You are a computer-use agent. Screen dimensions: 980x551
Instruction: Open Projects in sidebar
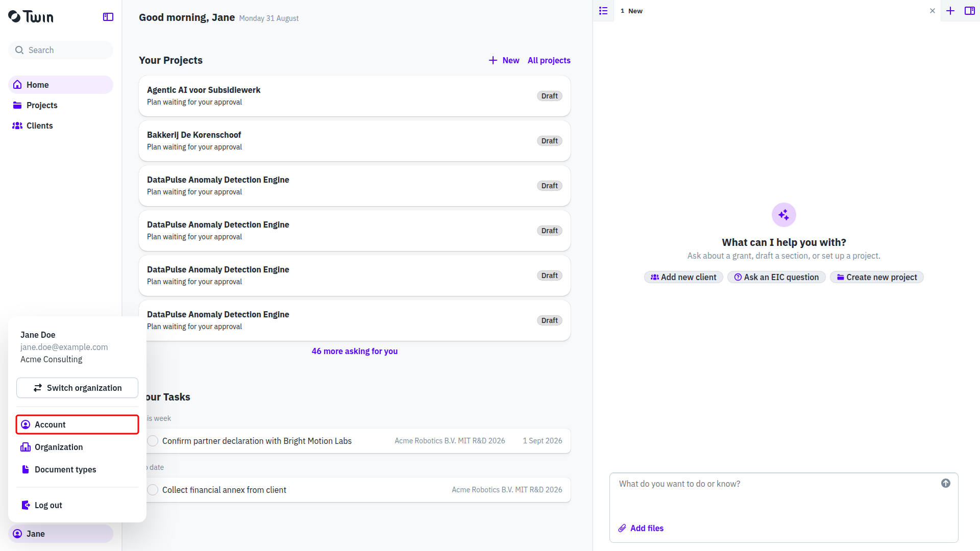tap(61, 105)
